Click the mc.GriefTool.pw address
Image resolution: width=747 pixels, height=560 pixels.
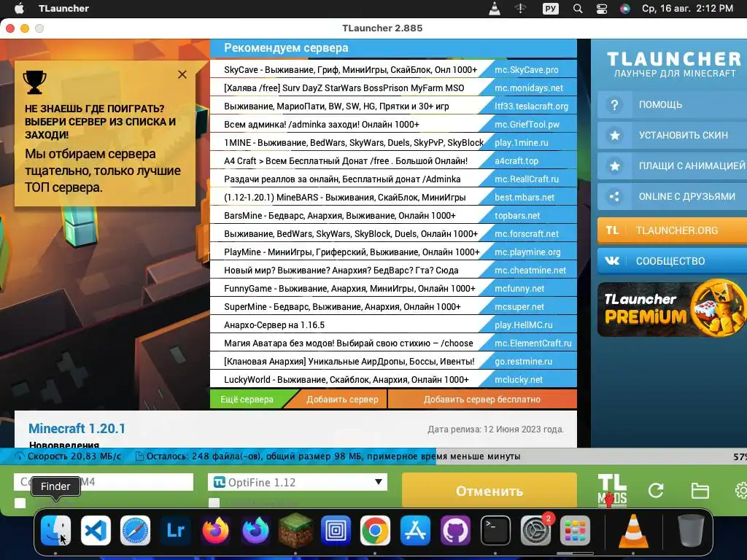point(527,124)
